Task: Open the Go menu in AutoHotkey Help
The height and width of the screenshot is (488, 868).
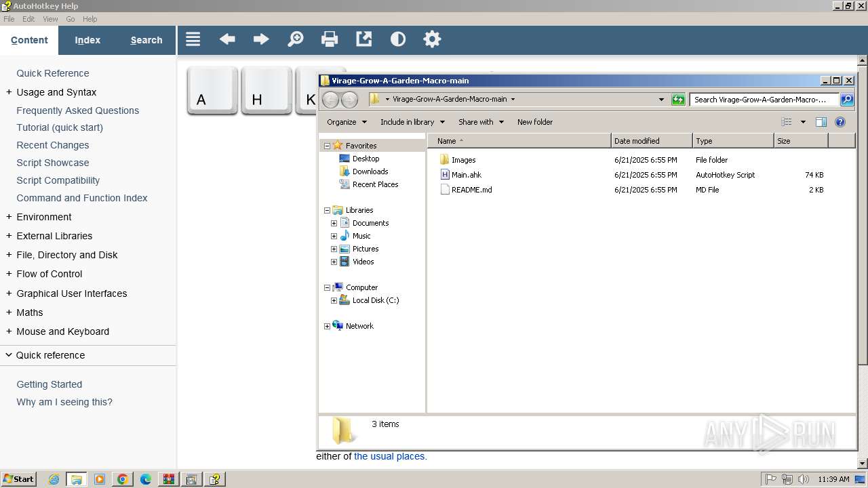Action: click(71, 19)
